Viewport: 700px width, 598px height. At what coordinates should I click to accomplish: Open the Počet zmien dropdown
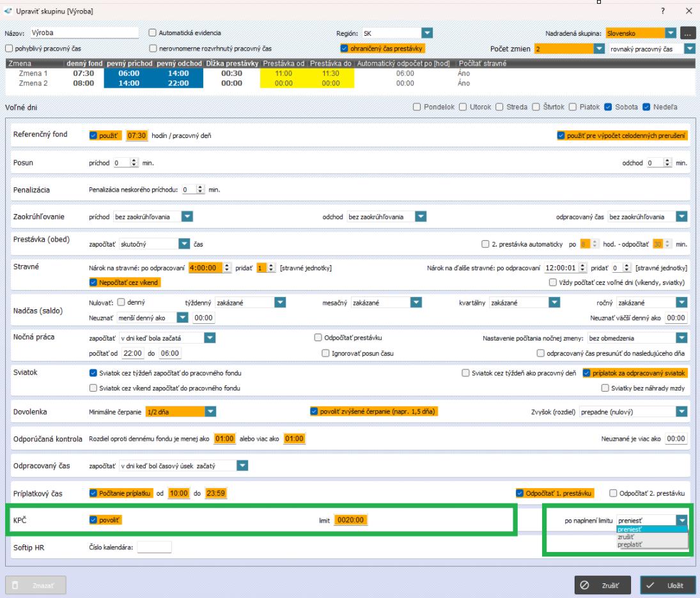[x=599, y=49]
